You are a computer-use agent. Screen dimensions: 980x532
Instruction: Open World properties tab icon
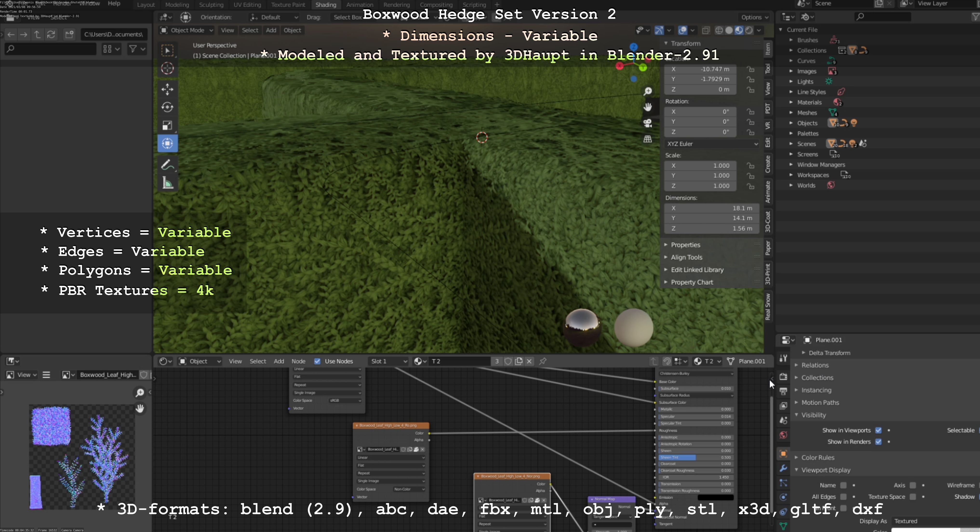[783, 435]
